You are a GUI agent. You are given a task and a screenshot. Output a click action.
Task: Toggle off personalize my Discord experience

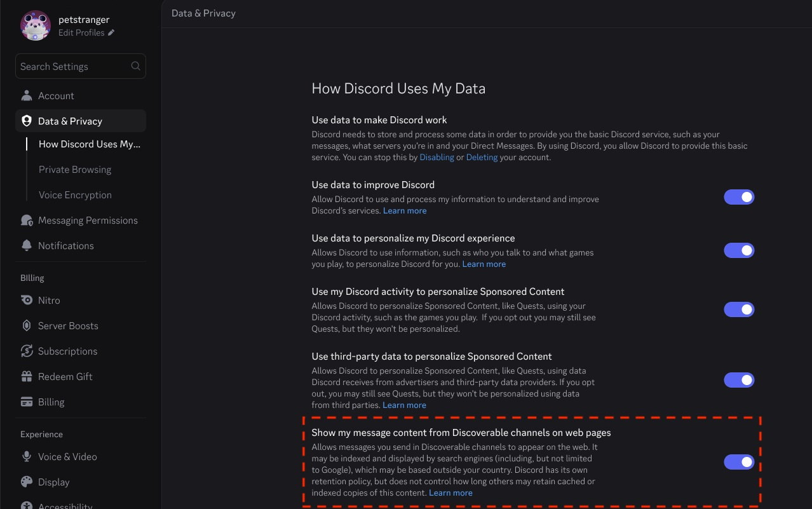coord(739,250)
